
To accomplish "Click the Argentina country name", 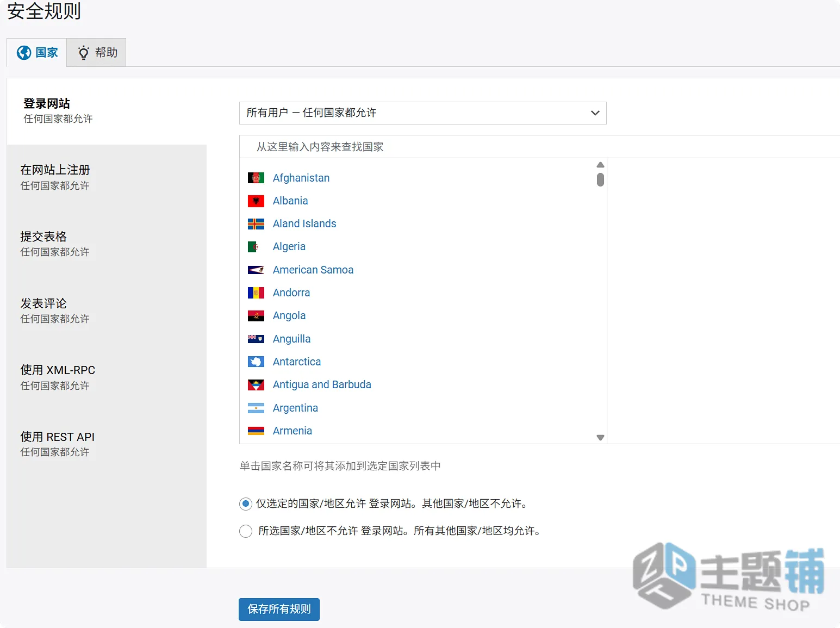I will point(295,408).
